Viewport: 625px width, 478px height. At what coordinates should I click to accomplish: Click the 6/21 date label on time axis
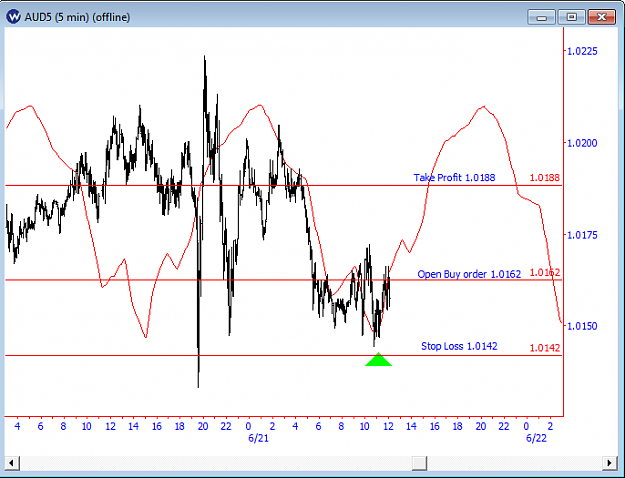tap(258, 439)
